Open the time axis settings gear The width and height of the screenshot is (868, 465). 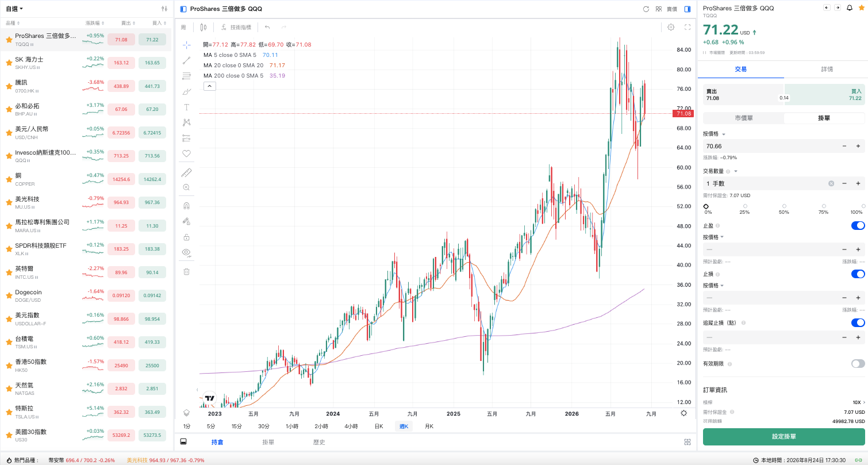click(683, 413)
